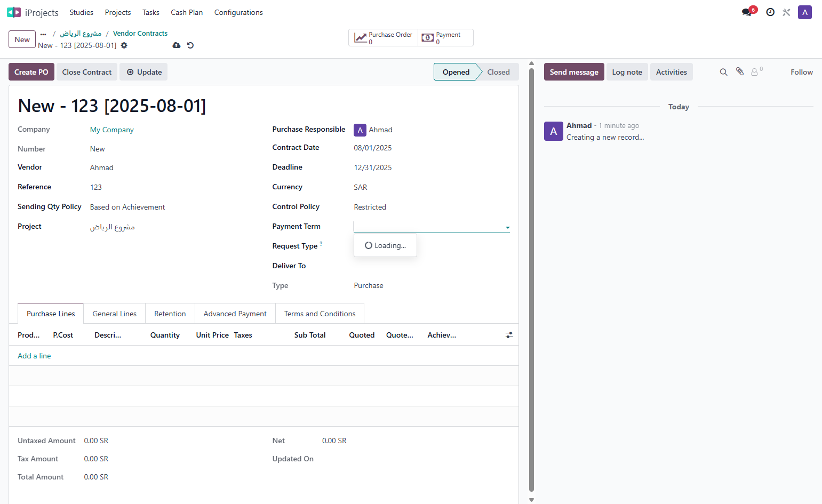The image size is (822, 504).
Task: Select the Opened status stage
Action: click(x=456, y=72)
